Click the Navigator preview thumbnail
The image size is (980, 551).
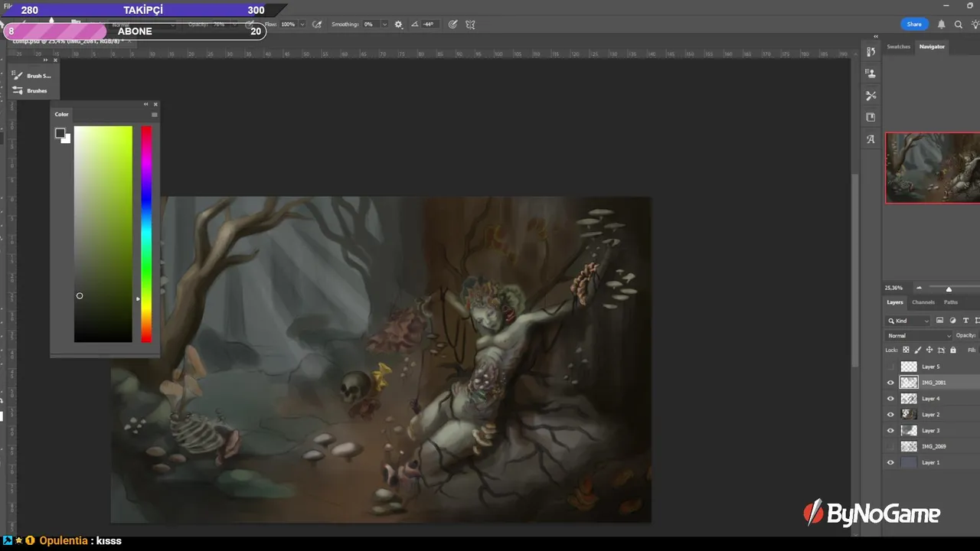pos(933,168)
